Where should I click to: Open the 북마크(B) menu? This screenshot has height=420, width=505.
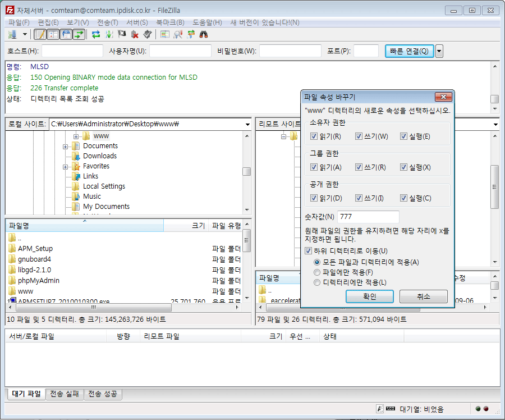(x=170, y=22)
